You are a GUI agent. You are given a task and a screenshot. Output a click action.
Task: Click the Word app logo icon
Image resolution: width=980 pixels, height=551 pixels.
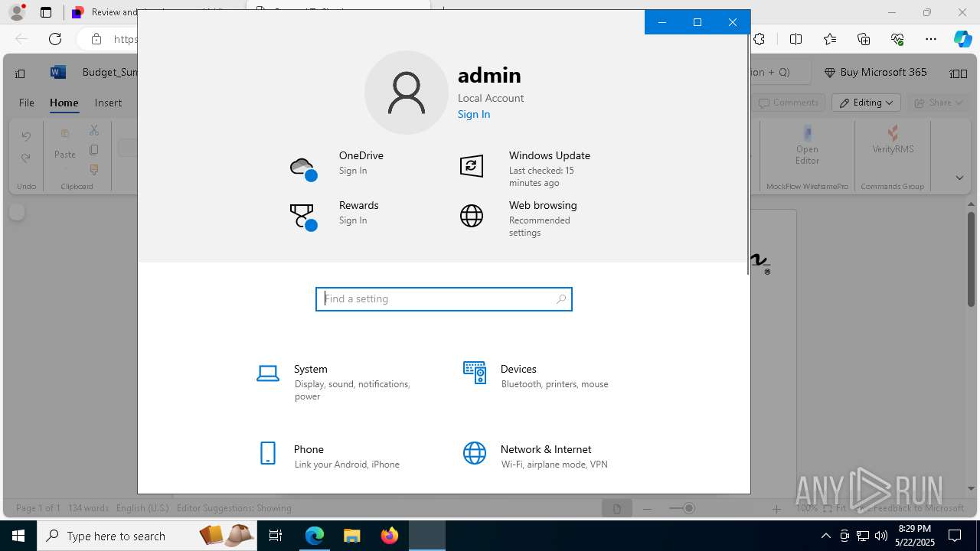57,73
